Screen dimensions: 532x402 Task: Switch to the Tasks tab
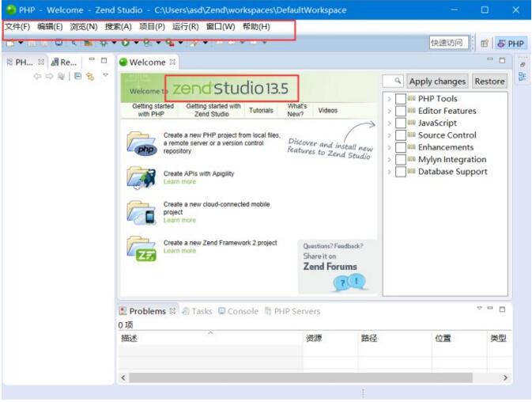pyautogui.click(x=197, y=311)
